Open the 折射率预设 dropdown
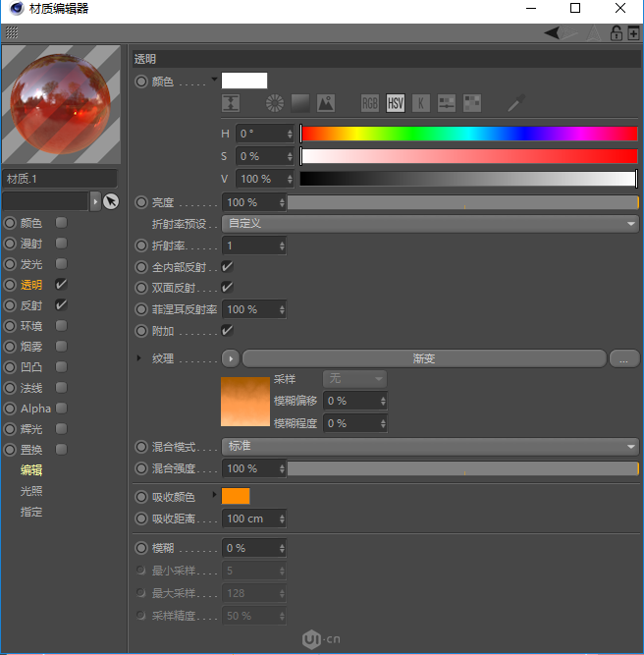 430,224
